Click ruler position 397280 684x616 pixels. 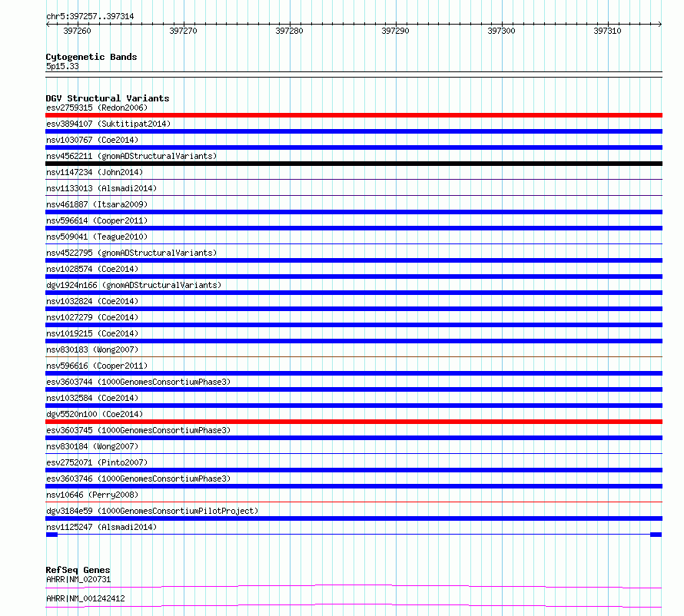click(289, 31)
